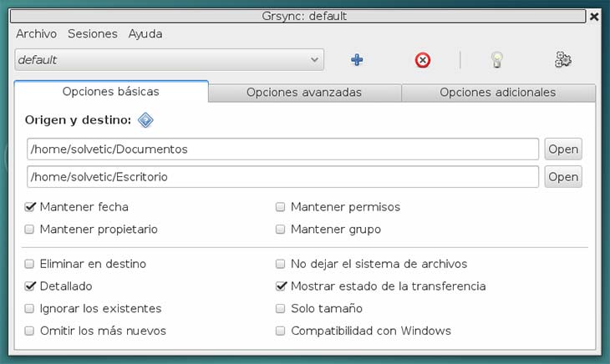
Task: Check No dejar el sistema de archivos
Action: (x=280, y=264)
